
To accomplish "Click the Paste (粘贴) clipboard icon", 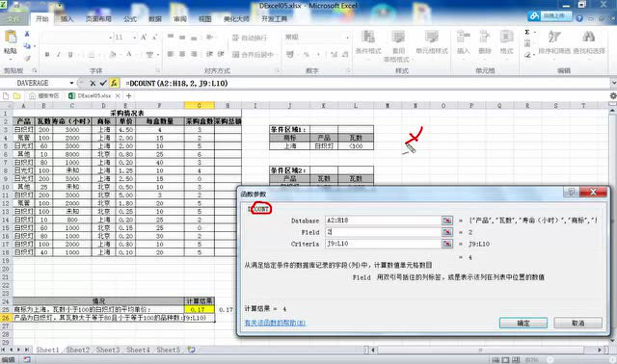I will click(x=11, y=37).
